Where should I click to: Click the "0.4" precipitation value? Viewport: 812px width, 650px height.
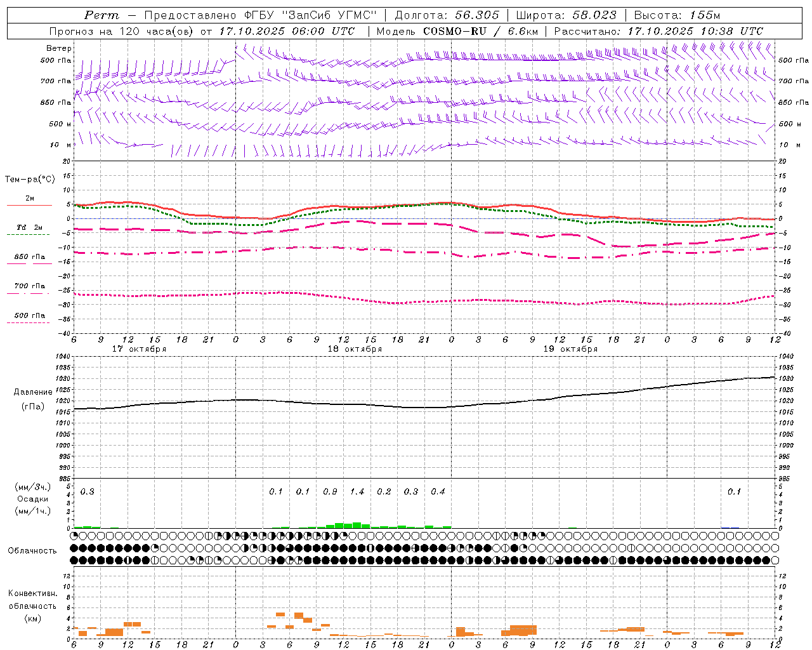[438, 492]
